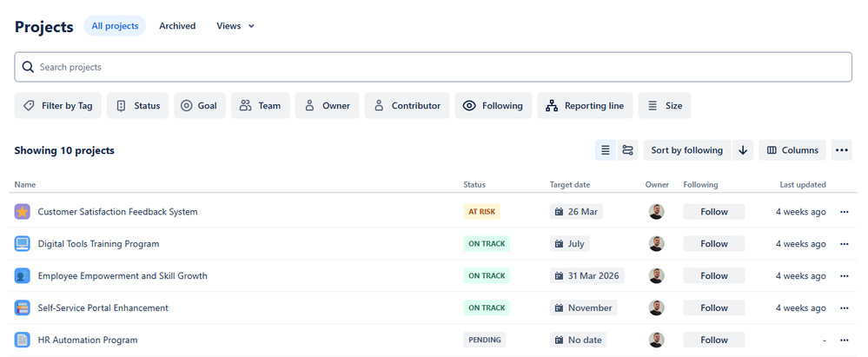The height and width of the screenshot is (357, 868).
Task: Click the Self-Service Portal Enhancement project icon
Action: click(22, 307)
